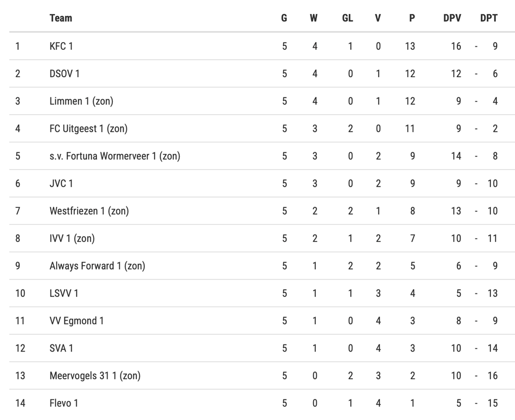Open Meervogels 31 1 (zon) row

point(262,376)
